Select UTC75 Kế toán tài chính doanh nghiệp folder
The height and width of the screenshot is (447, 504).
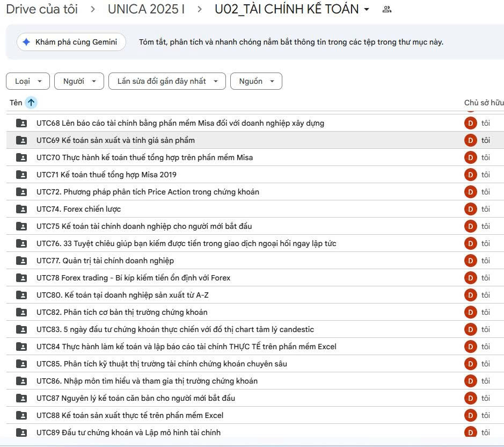click(x=144, y=226)
